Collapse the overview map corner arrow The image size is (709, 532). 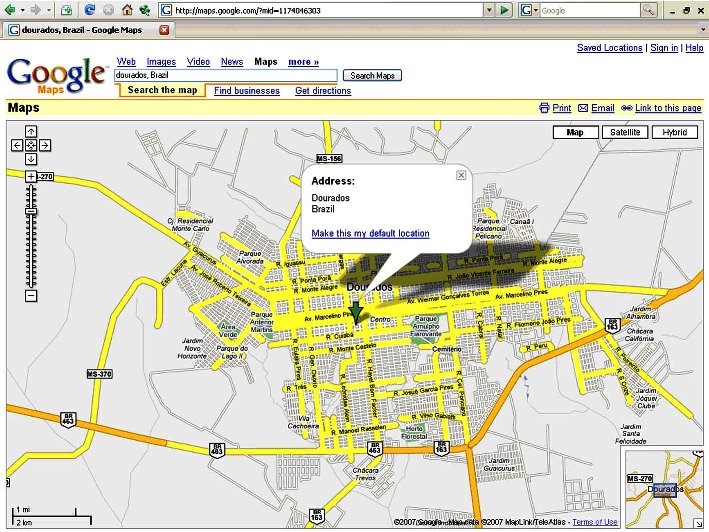(x=699, y=523)
